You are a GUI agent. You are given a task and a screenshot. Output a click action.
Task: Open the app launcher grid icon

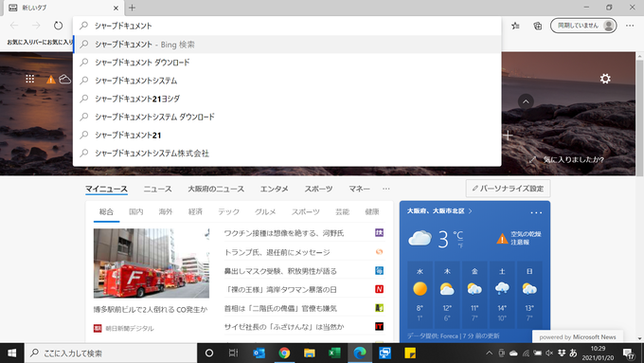point(30,79)
